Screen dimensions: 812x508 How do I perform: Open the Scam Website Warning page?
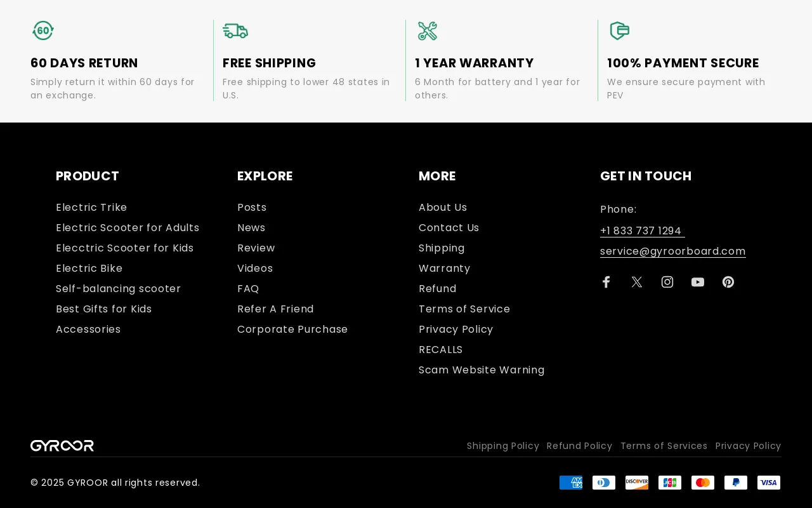[x=481, y=370]
